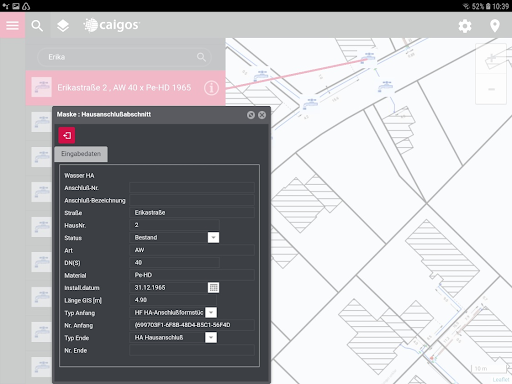This screenshot has width=512, height=384.
Task: Tap the location pin icon
Action: pyautogui.click(x=495, y=26)
